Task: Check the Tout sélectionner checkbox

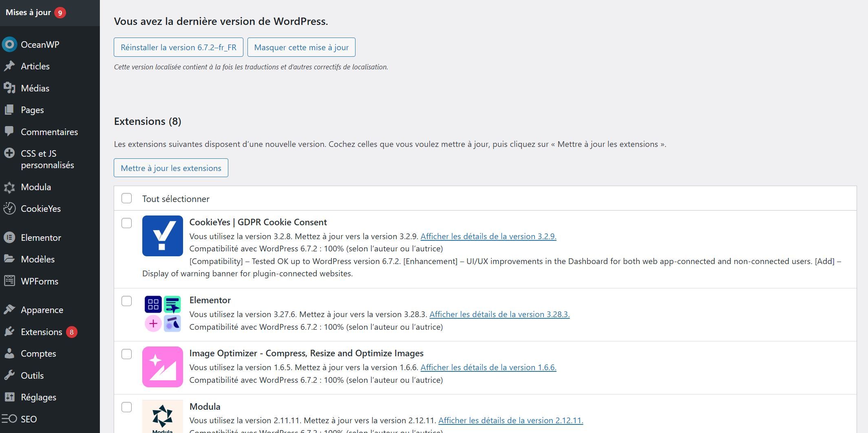Action: tap(127, 198)
